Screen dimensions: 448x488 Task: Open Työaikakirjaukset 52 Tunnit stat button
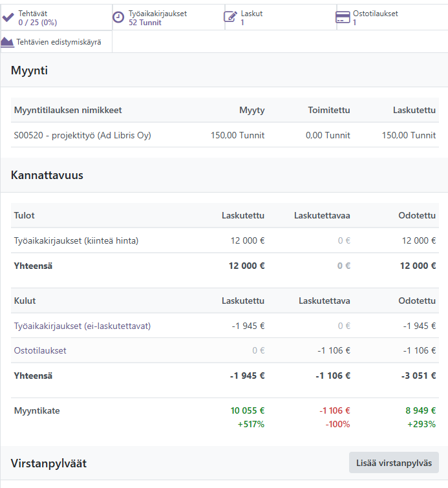[169, 17]
